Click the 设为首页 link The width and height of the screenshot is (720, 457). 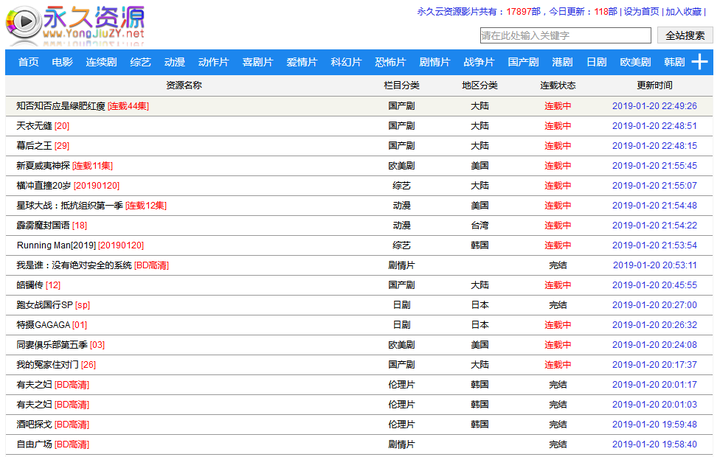point(641,12)
